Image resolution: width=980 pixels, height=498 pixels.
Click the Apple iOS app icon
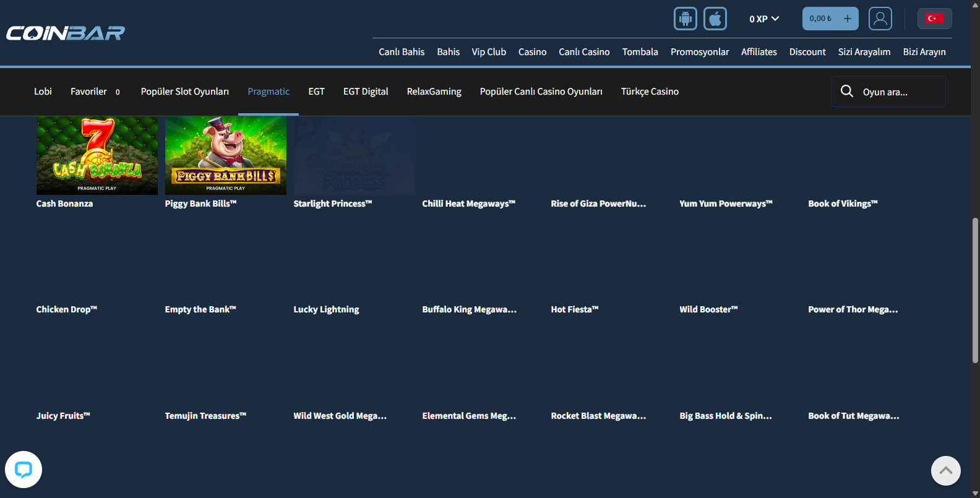[715, 19]
